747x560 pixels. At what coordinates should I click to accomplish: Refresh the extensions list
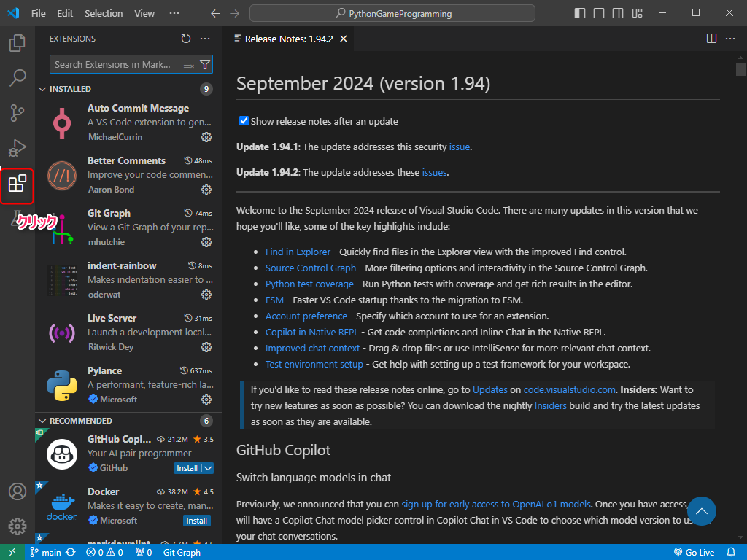(186, 39)
